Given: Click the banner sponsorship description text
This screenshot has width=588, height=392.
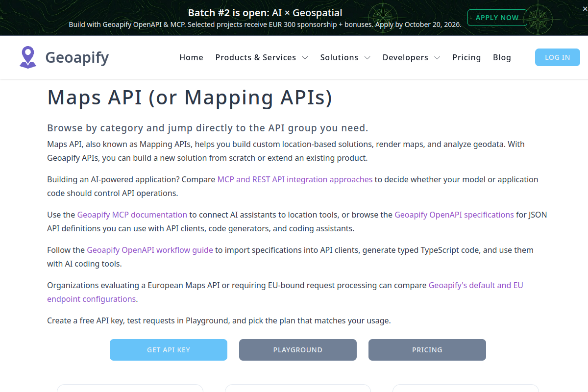Looking at the screenshot, I should (x=265, y=24).
